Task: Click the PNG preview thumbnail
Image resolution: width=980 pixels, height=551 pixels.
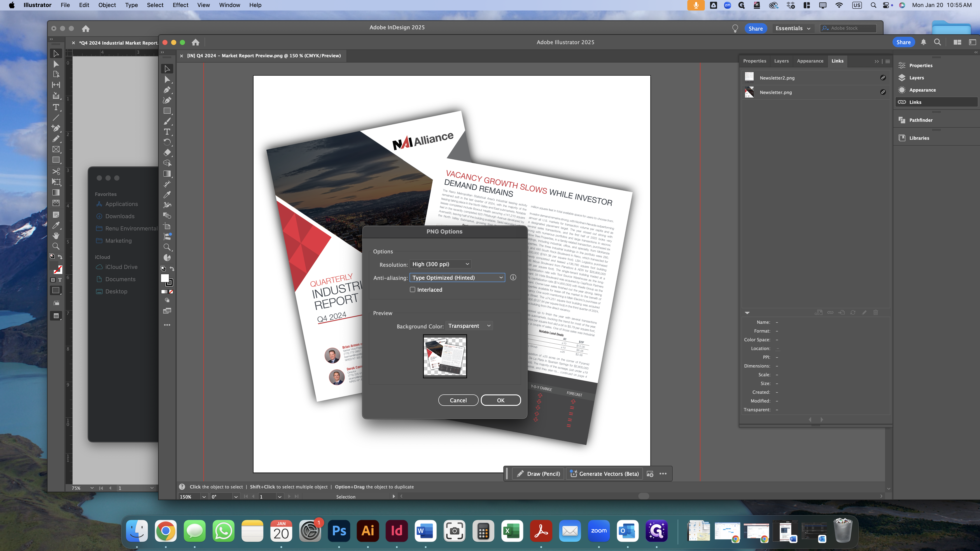Action: click(445, 356)
